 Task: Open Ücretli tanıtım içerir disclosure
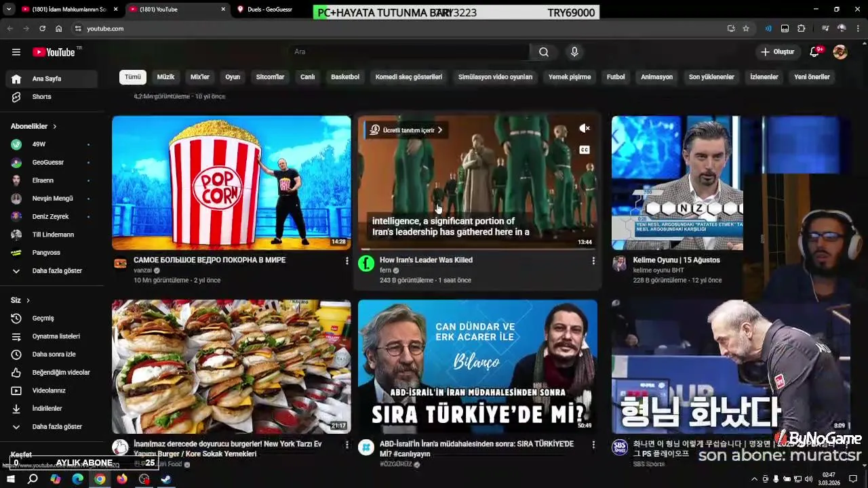[406, 130]
